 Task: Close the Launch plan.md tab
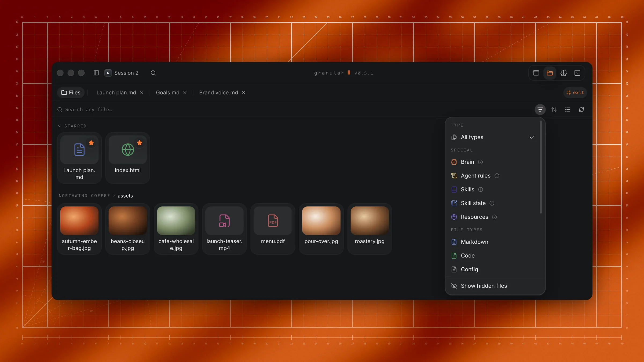tap(142, 93)
